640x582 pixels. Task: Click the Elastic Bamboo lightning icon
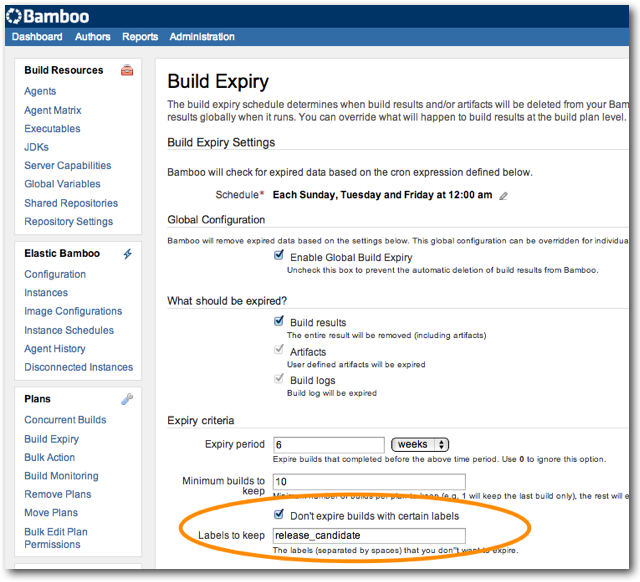coord(128,254)
